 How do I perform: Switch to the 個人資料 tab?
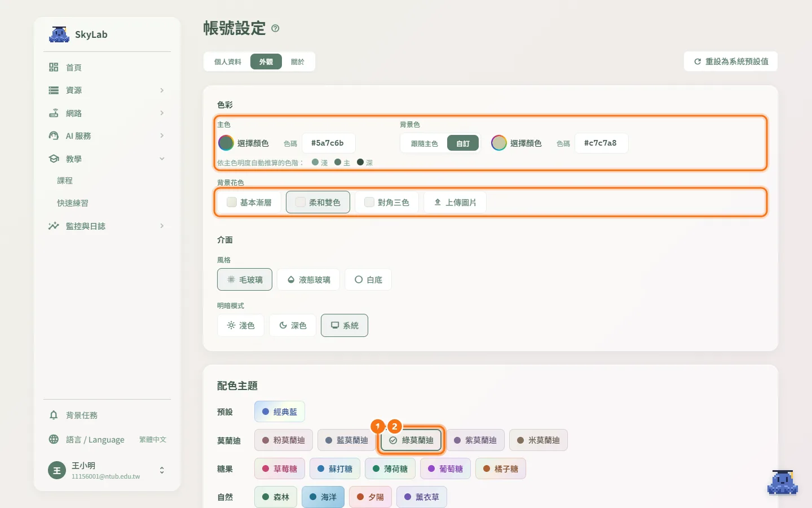pyautogui.click(x=227, y=62)
